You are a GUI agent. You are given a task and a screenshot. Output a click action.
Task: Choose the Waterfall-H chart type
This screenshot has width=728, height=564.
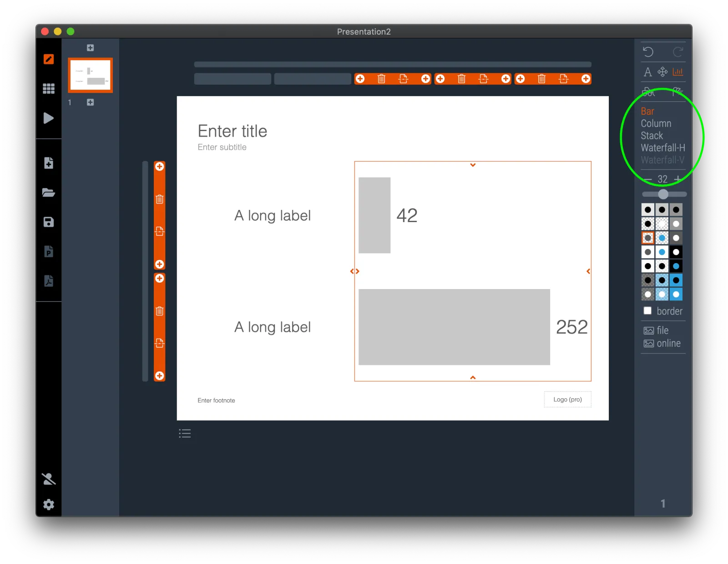click(x=662, y=148)
